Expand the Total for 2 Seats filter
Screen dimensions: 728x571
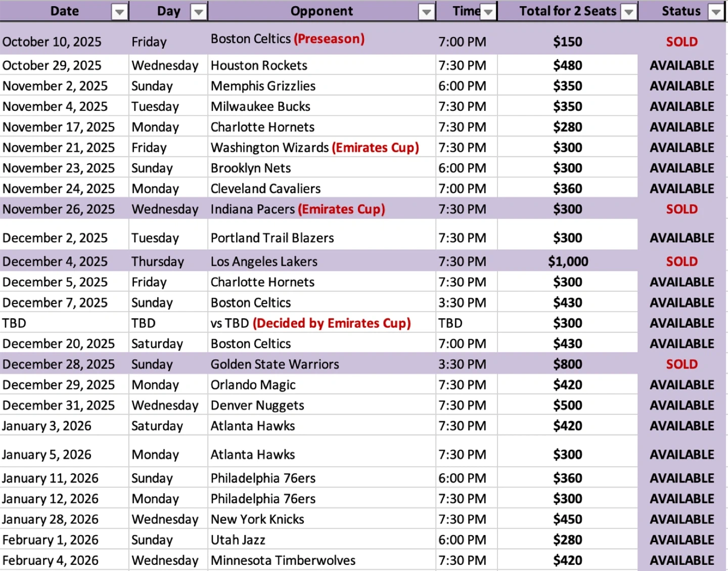click(628, 12)
